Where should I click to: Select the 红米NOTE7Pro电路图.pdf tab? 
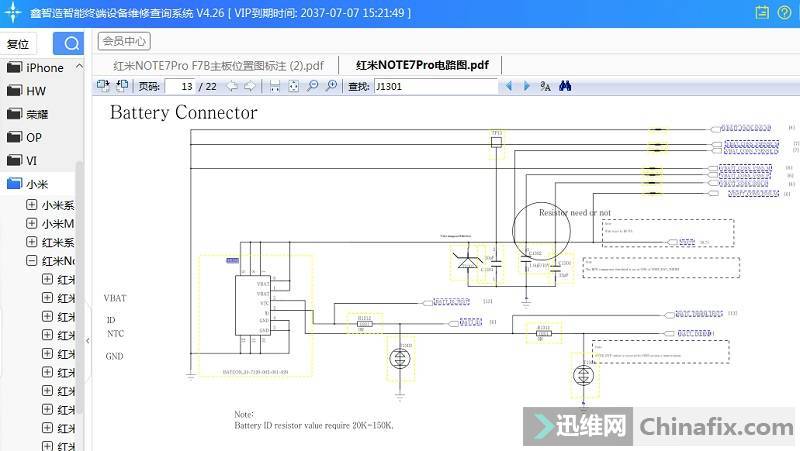422,65
